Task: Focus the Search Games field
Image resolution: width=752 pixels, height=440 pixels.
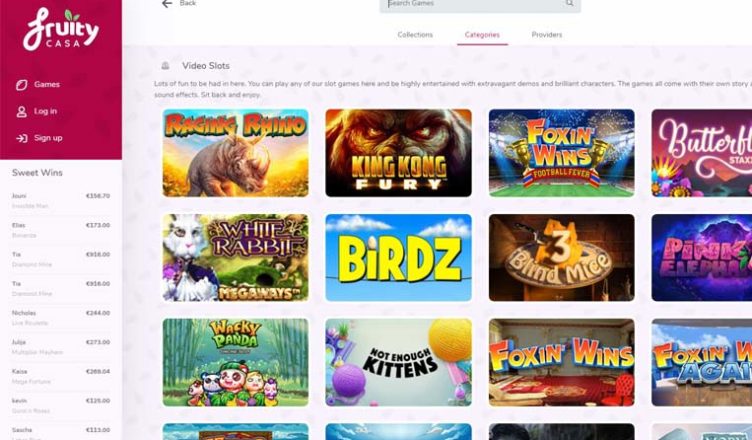Action: tap(480, 4)
